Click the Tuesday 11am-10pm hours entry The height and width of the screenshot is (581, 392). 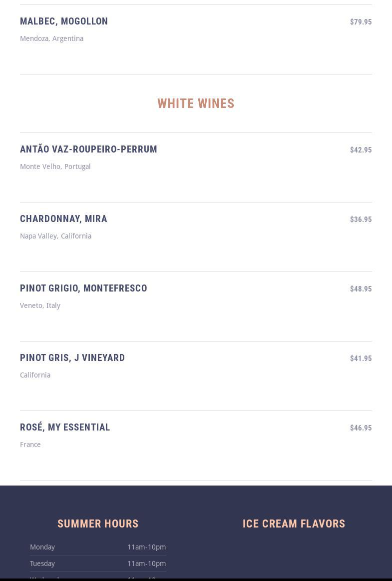coord(146,563)
